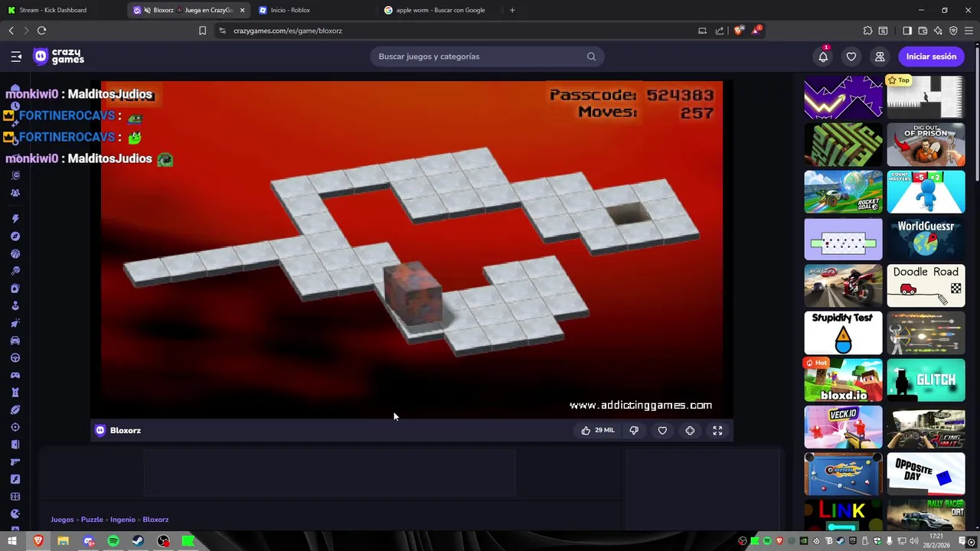
Task: Enter fullscreen mode for the game
Action: point(717,431)
